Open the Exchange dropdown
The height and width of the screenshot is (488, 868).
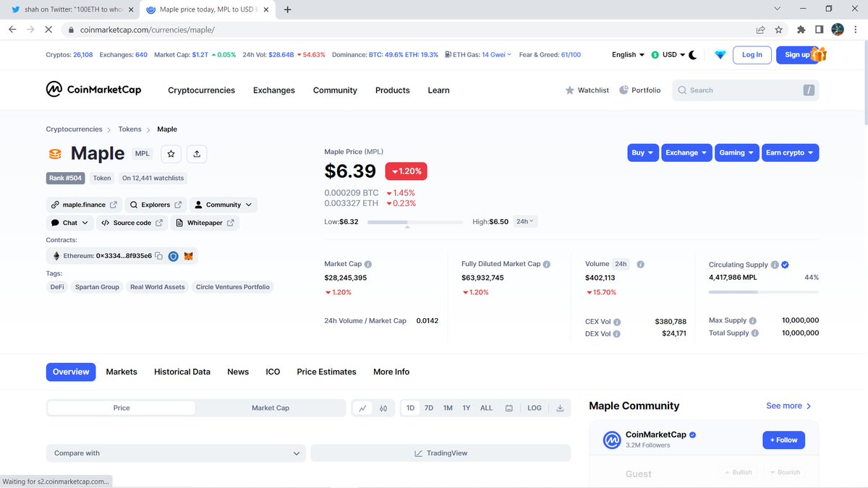click(x=686, y=153)
